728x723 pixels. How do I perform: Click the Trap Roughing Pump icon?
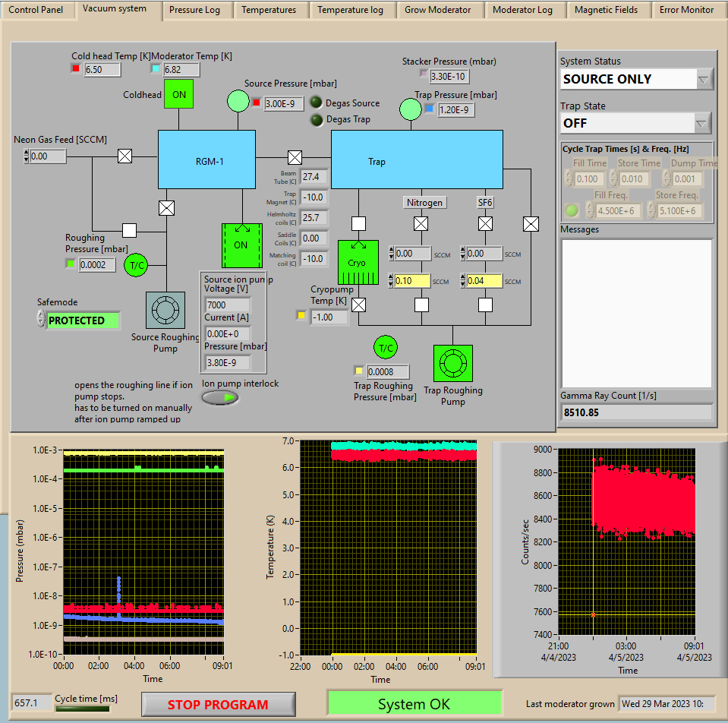(452, 364)
